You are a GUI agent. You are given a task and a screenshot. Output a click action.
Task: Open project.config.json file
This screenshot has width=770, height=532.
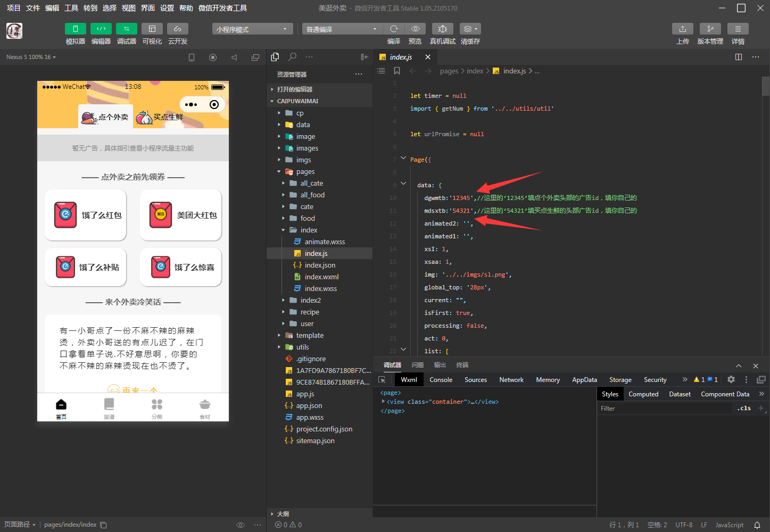(x=319, y=429)
